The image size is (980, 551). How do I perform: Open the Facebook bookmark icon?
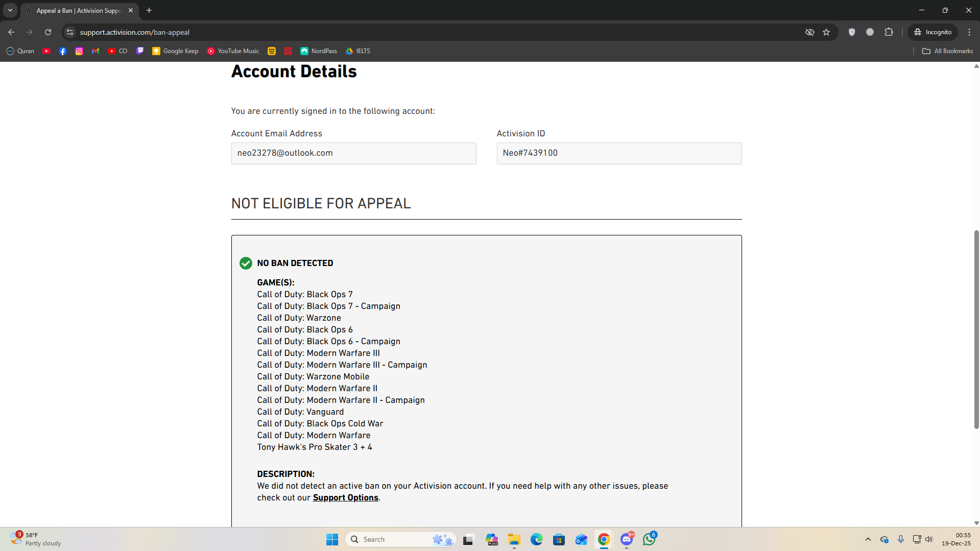pos(63,51)
